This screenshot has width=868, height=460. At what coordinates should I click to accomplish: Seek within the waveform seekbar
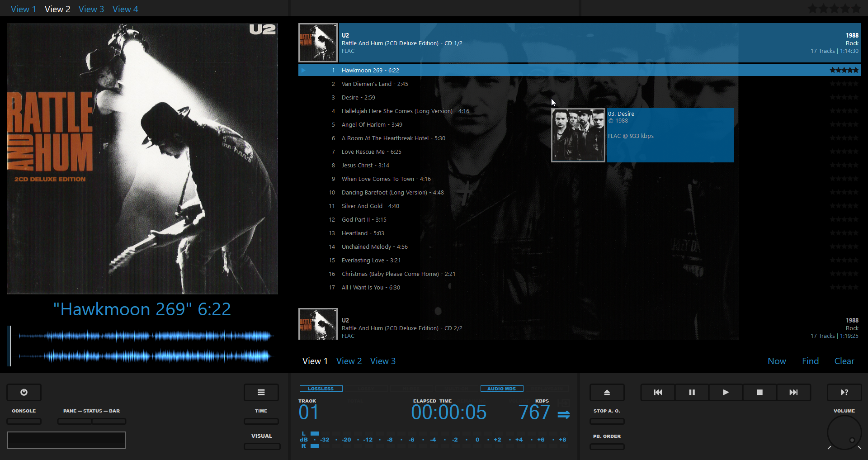pos(142,346)
